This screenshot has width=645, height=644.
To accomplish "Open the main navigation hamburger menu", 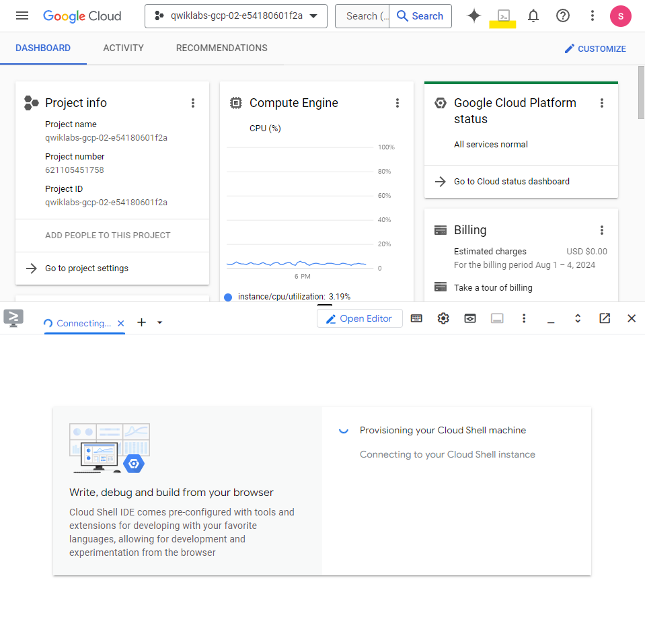I will tap(22, 16).
